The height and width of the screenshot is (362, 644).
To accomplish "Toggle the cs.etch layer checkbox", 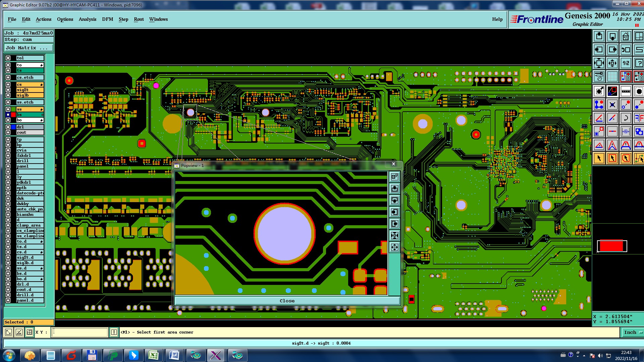I will coord(8,77).
